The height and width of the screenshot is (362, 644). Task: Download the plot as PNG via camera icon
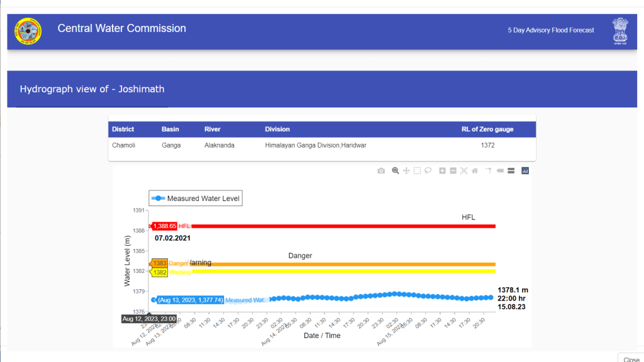coord(381,170)
